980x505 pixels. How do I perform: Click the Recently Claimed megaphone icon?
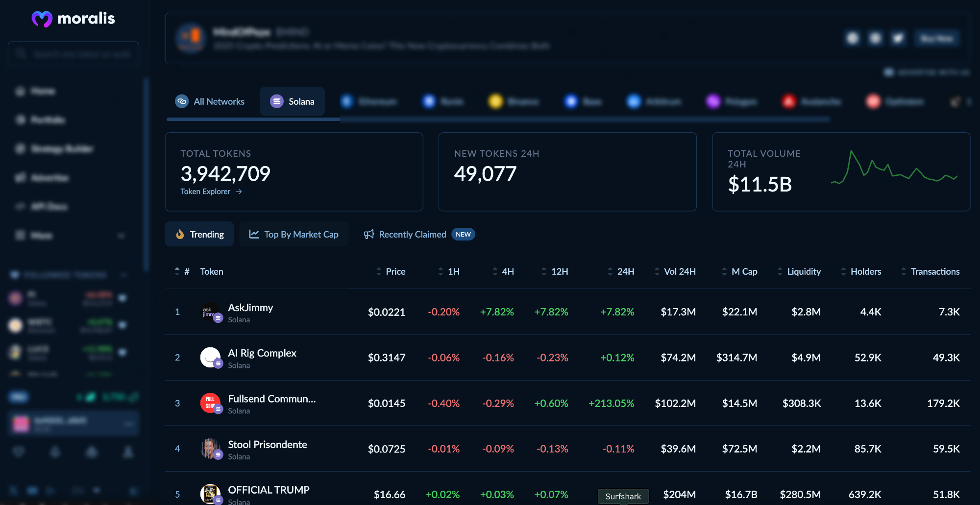369,234
